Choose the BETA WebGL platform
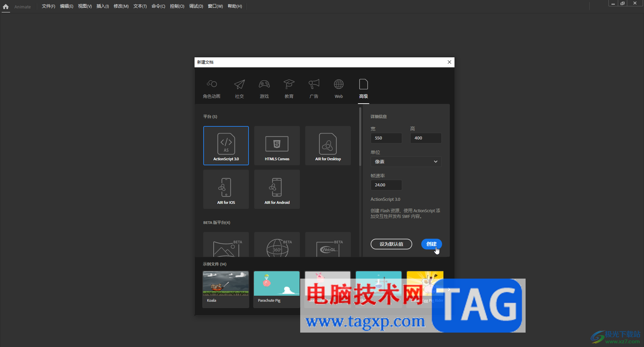This screenshot has width=644, height=347. pos(328,244)
